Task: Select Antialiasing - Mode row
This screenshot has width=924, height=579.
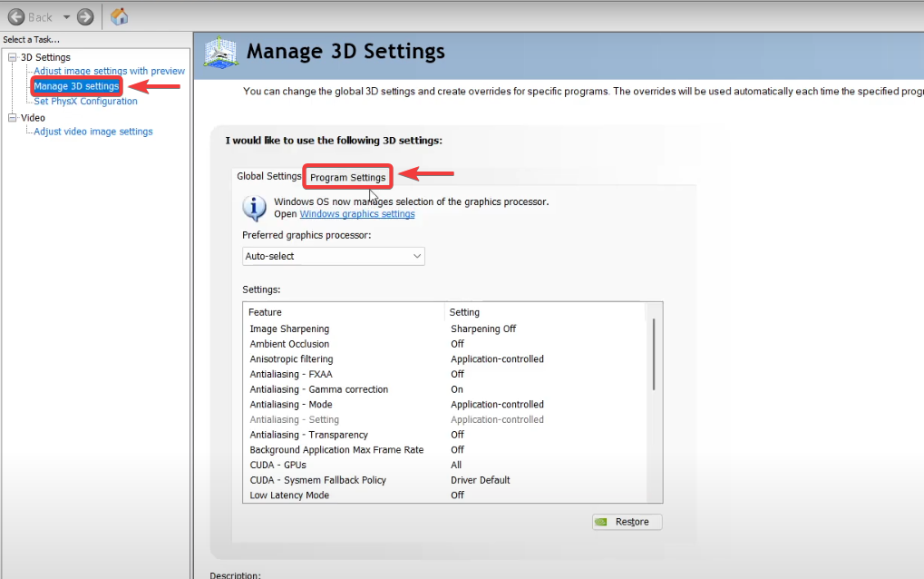Action: point(445,405)
